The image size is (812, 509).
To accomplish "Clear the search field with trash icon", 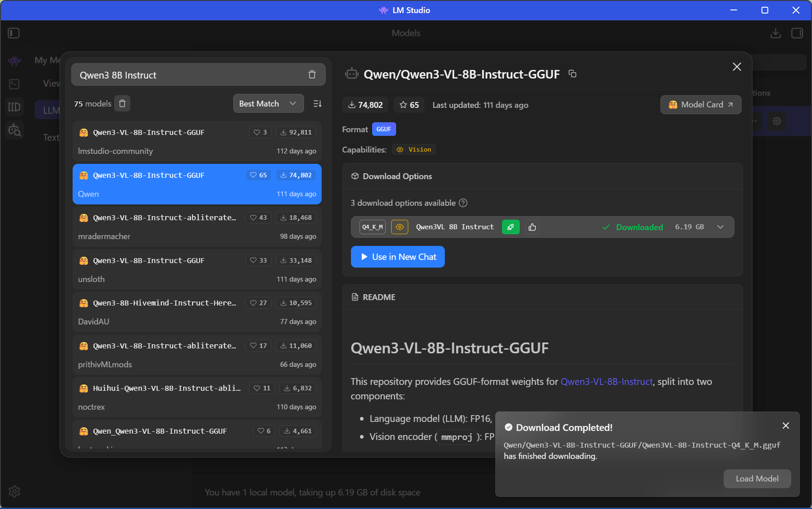I will [x=312, y=75].
